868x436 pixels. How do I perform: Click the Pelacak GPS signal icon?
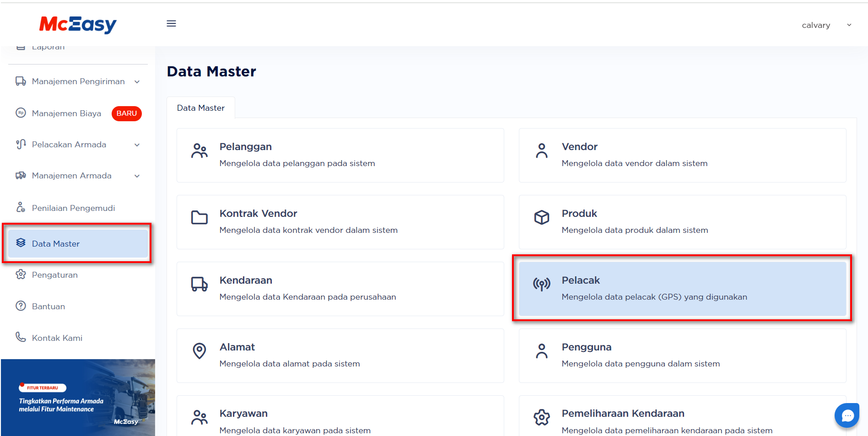click(x=541, y=284)
